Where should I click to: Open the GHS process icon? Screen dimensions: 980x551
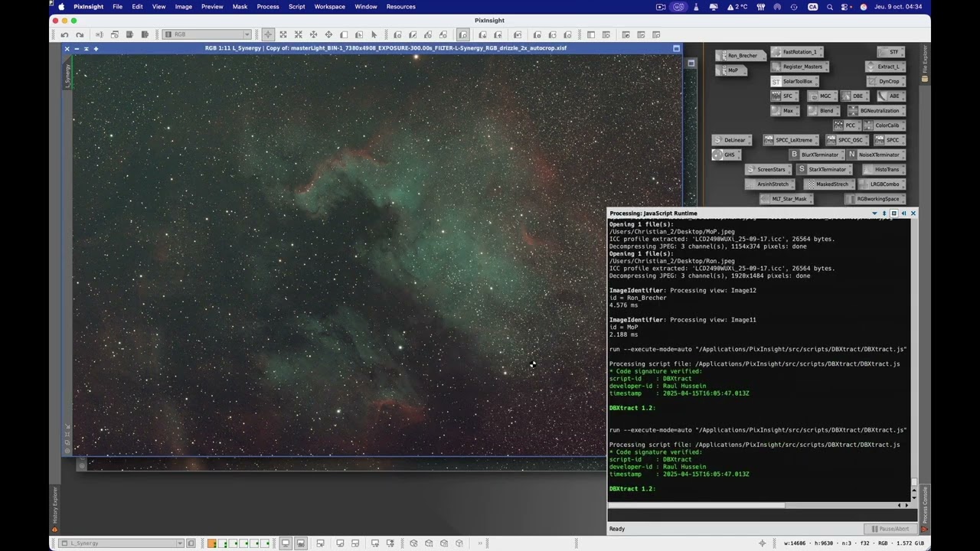(726, 155)
